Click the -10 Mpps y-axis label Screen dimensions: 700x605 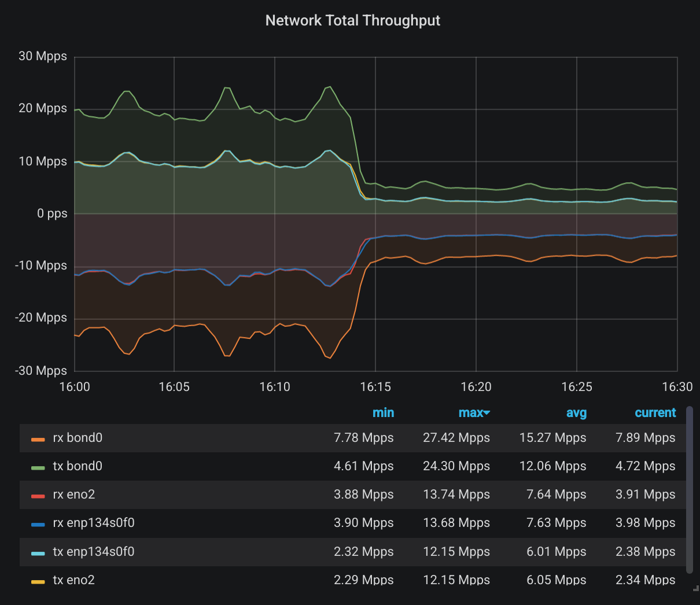tap(40, 265)
